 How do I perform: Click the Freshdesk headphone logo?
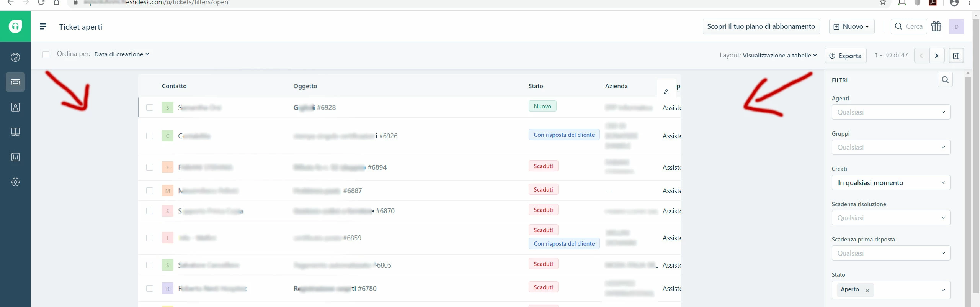click(x=15, y=26)
